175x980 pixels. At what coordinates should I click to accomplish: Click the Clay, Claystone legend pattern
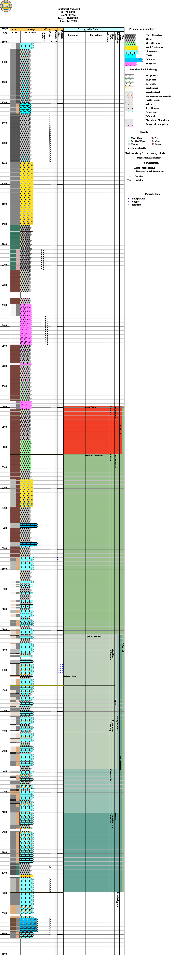[x=131, y=35]
